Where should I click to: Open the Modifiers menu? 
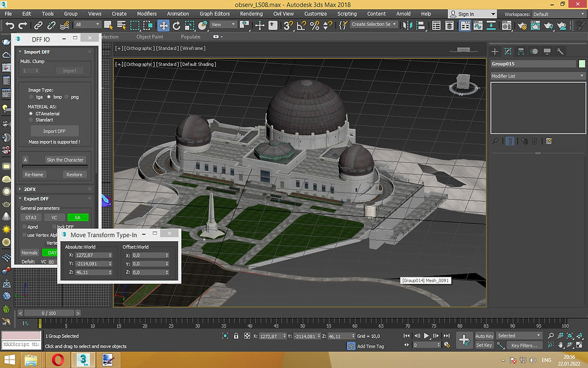pyautogui.click(x=146, y=14)
